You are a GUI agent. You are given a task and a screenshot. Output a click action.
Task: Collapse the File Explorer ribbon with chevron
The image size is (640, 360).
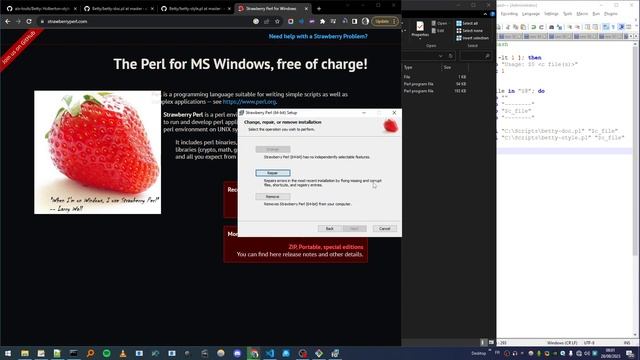point(485,14)
